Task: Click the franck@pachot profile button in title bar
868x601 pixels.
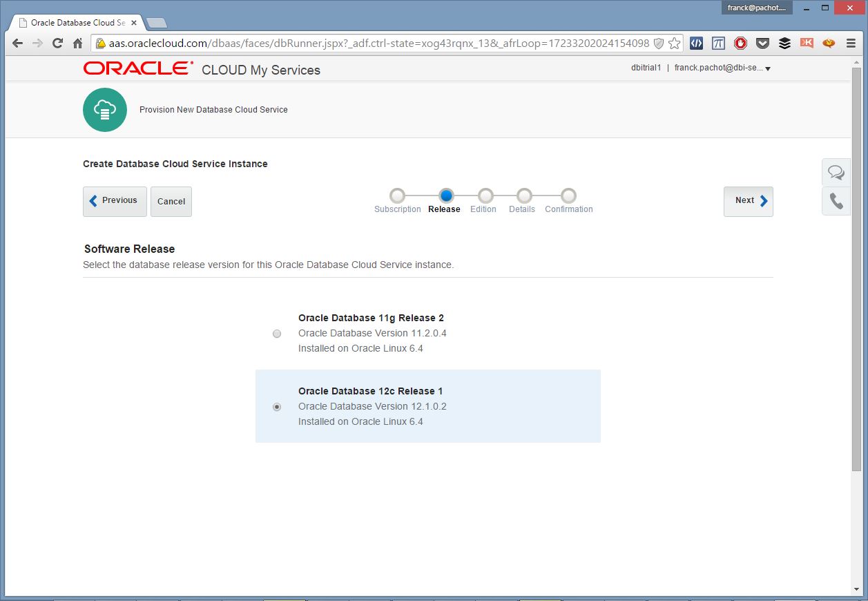Action: tap(757, 8)
